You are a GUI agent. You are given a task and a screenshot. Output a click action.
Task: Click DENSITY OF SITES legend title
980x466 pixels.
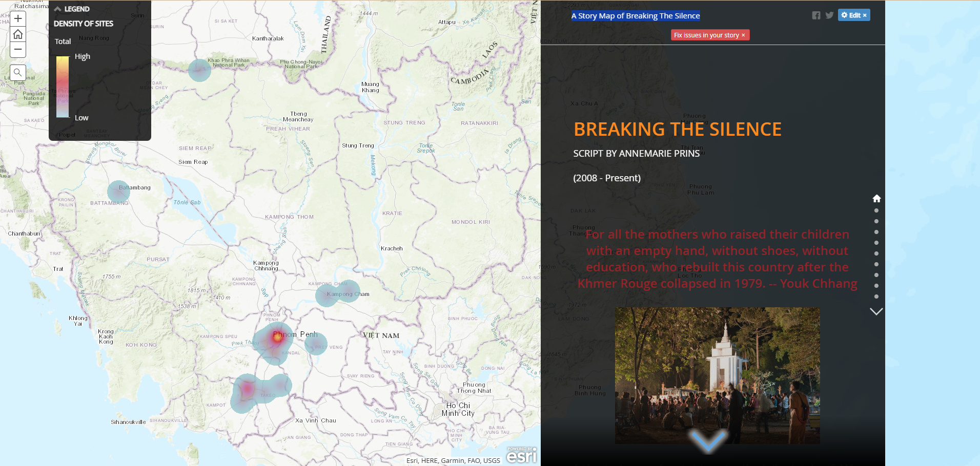(84, 24)
